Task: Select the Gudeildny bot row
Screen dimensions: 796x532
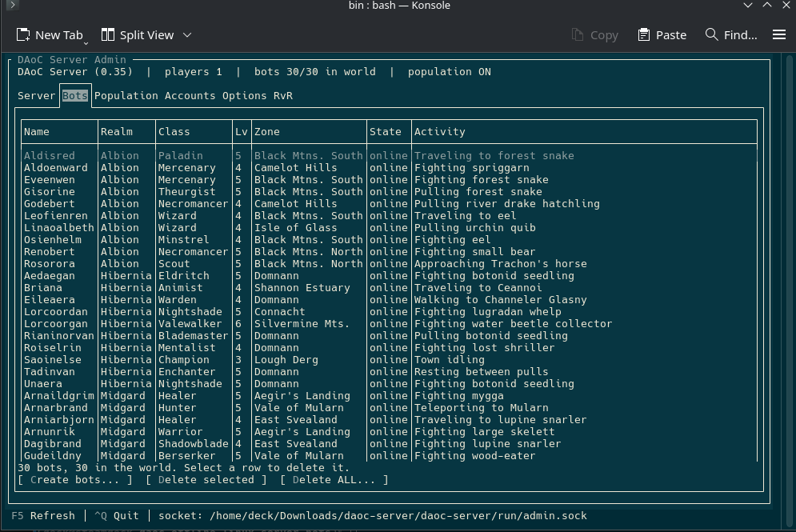Action: click(390, 456)
